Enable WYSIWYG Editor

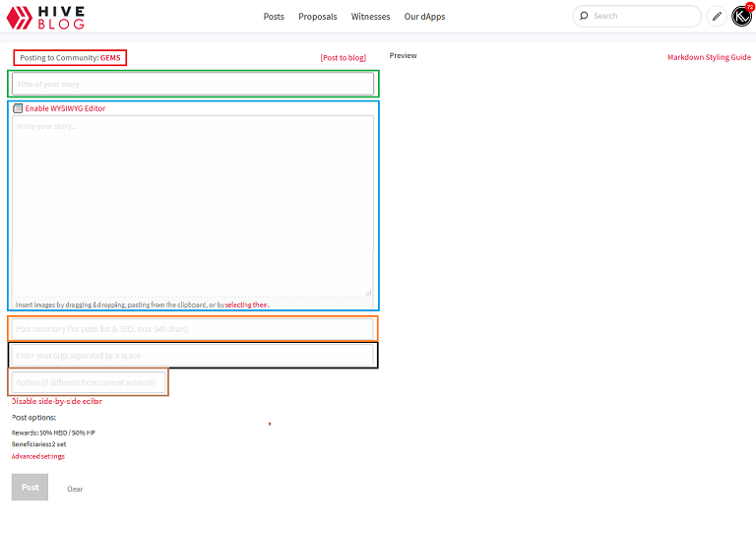coord(65,108)
